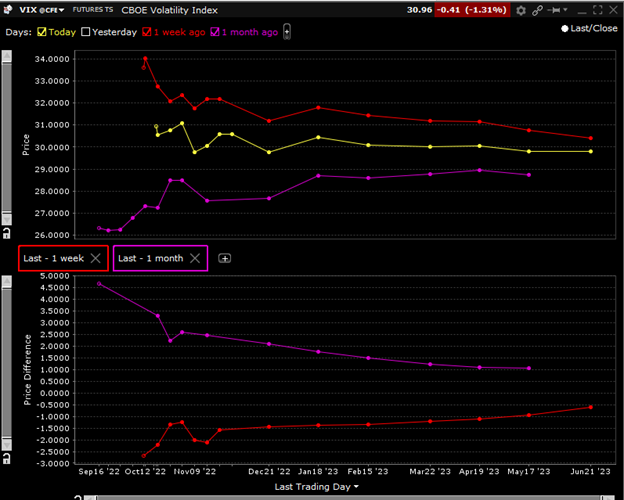Image resolution: width=624 pixels, height=500 pixels.
Task: Select the Last - 1 week tab
Action: [x=54, y=258]
